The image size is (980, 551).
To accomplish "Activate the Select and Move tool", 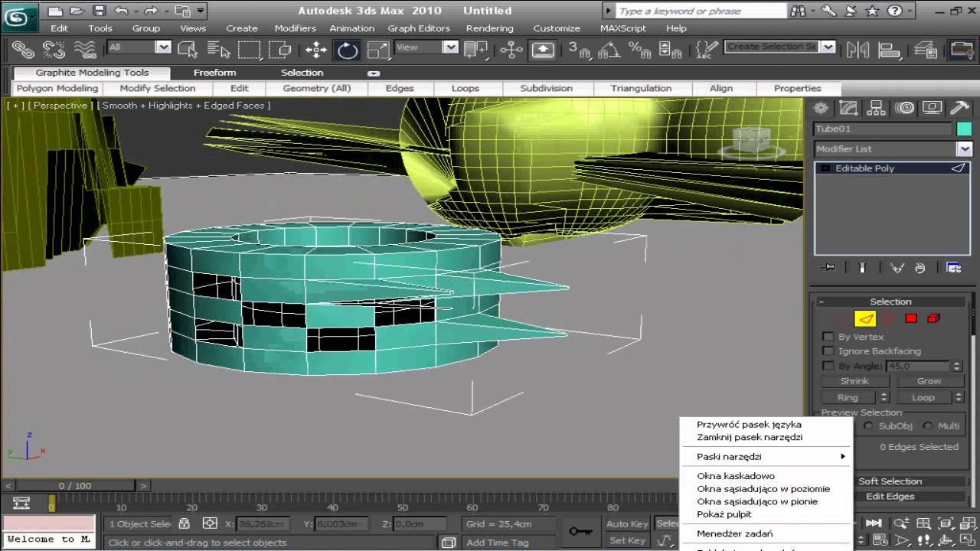I will (316, 51).
